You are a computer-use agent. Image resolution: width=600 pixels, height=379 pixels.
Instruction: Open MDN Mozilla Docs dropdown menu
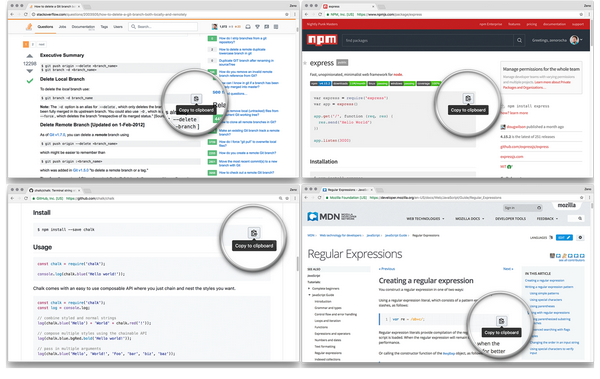pyautogui.click(x=470, y=219)
